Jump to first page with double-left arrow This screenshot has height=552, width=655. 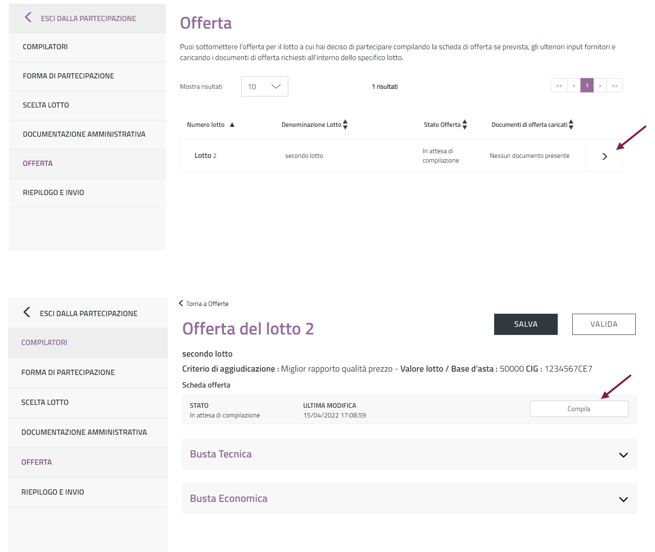(559, 86)
